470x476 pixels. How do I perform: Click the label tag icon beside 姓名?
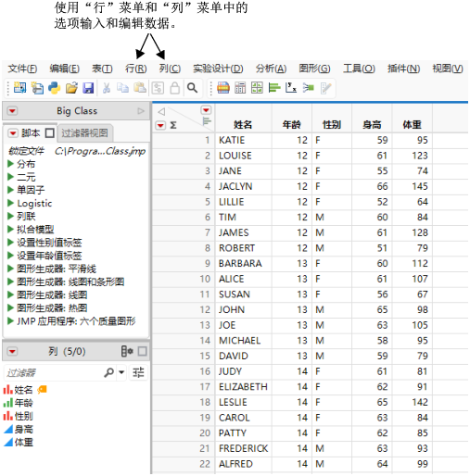42,390
